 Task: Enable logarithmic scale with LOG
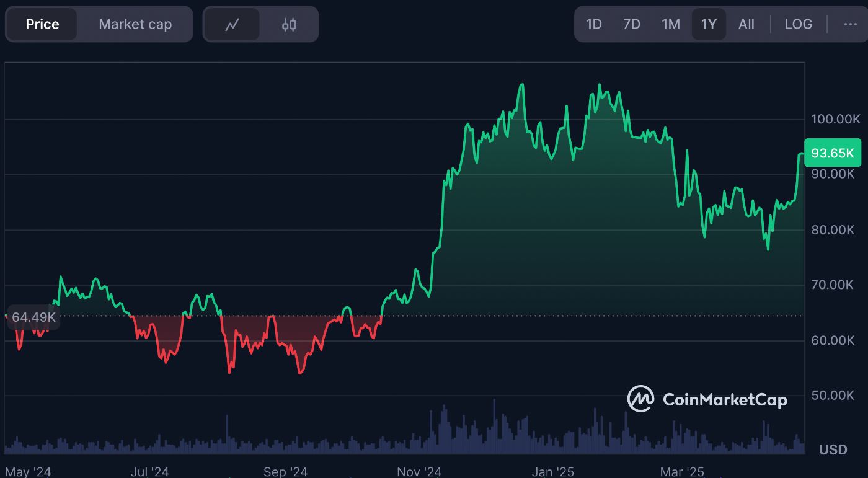[x=799, y=24]
